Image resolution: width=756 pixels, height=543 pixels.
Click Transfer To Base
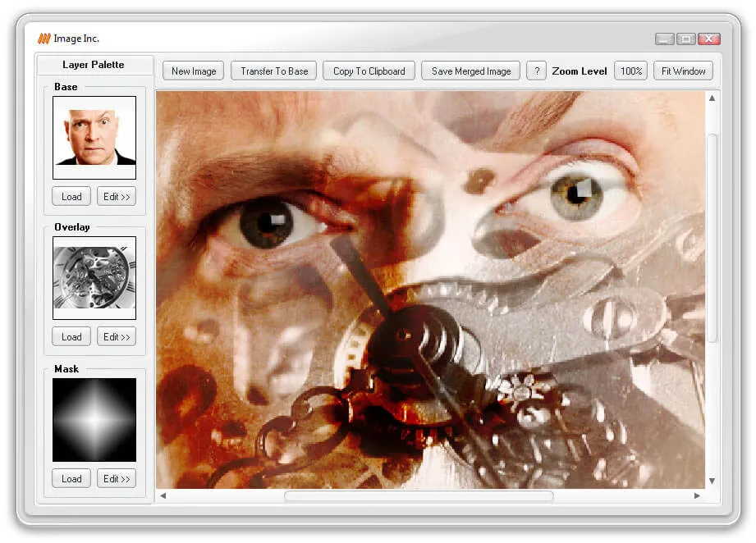[273, 71]
